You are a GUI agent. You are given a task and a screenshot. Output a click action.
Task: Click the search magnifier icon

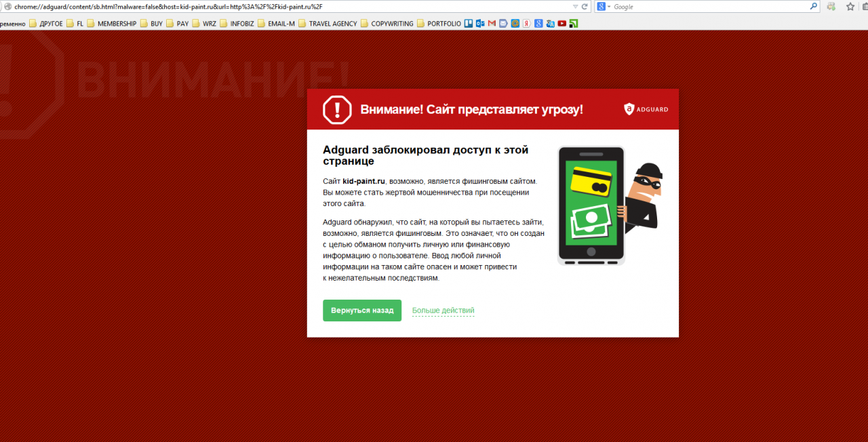pos(814,7)
